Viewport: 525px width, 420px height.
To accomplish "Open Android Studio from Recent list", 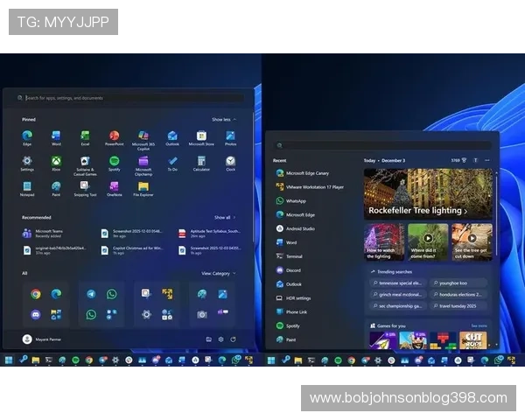I will point(296,228).
